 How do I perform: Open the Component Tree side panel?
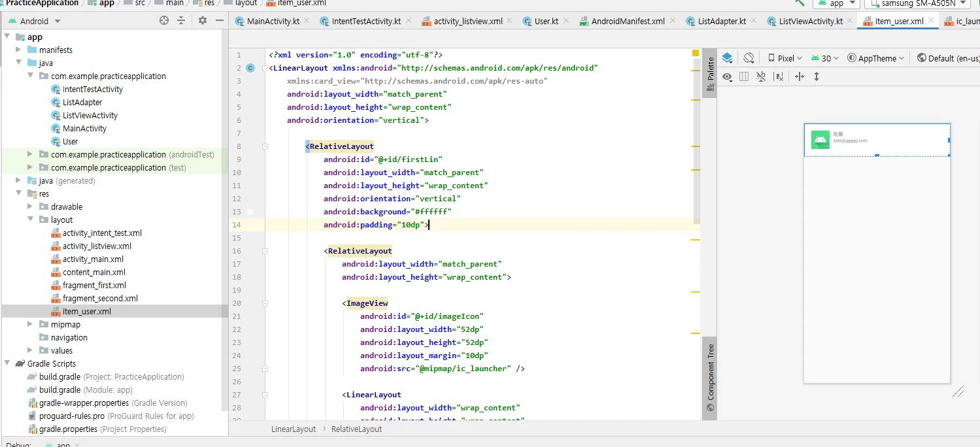[711, 378]
